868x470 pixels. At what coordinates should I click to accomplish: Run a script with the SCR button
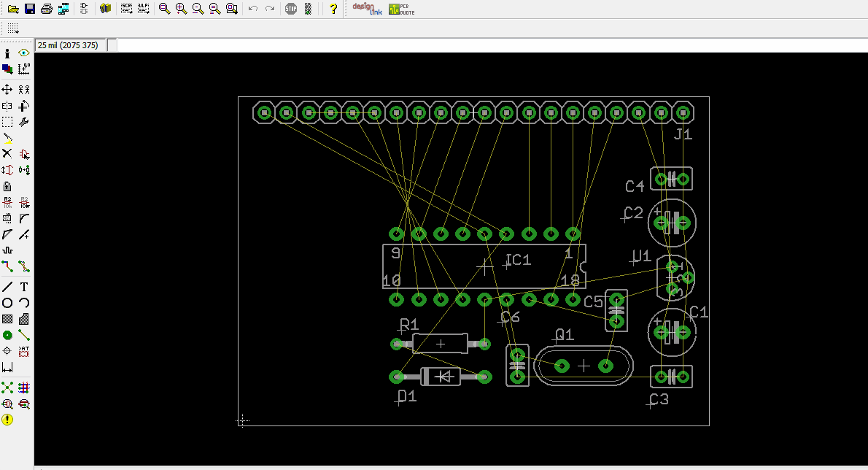pos(127,9)
